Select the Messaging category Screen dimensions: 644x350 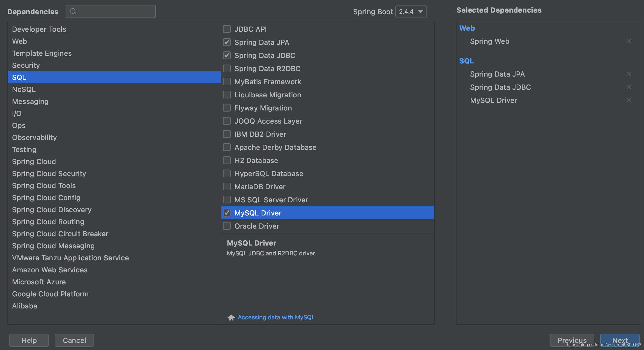point(114,101)
